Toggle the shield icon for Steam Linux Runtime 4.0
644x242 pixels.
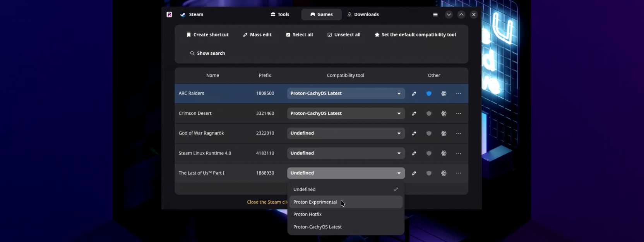point(429,153)
